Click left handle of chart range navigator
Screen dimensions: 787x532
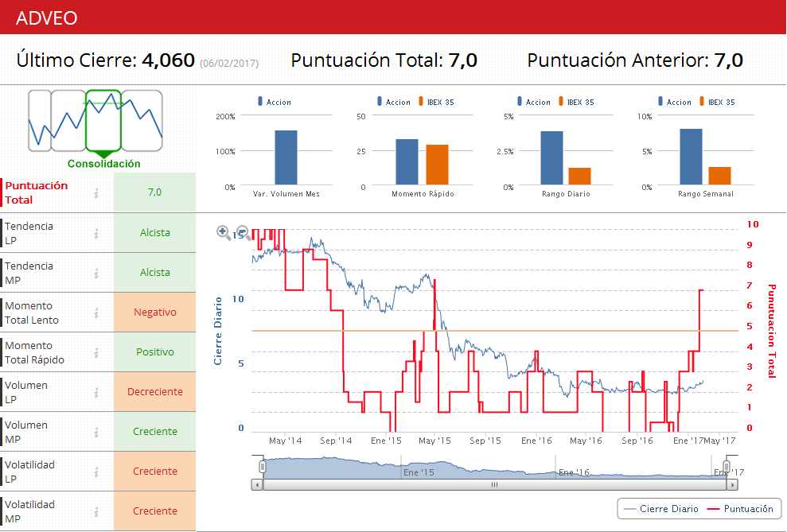pos(263,467)
